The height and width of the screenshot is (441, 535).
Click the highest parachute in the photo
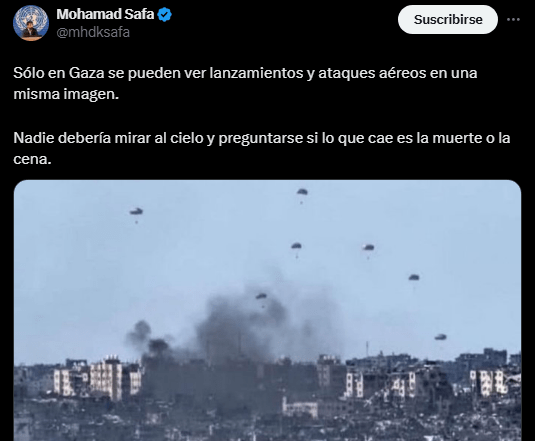pos(302,193)
